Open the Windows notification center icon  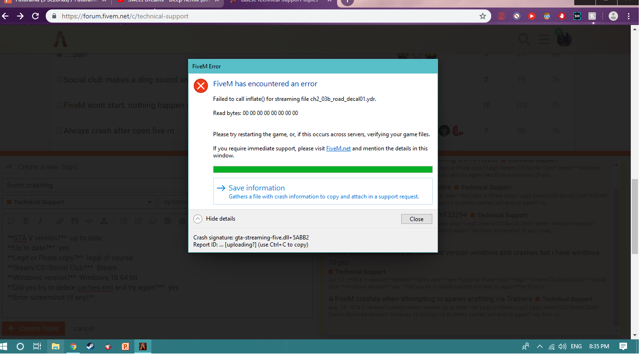[623, 346]
